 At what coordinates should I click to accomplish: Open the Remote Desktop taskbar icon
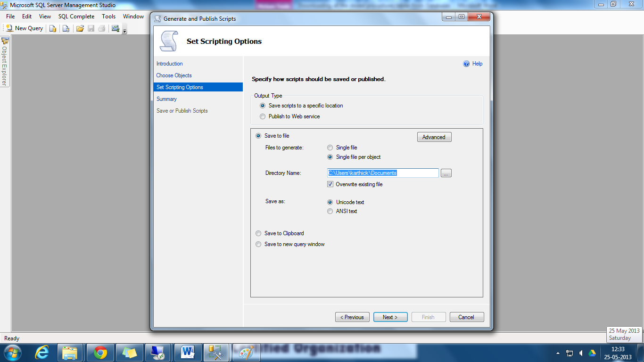coord(158,353)
